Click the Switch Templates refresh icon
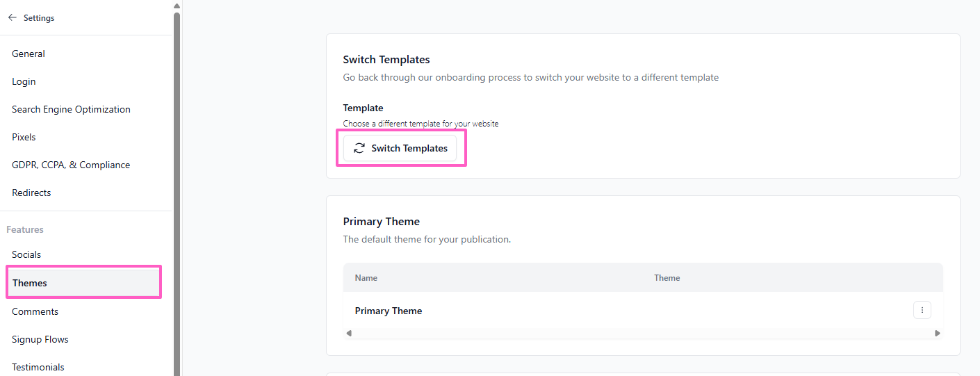The height and width of the screenshot is (376, 980). click(359, 148)
